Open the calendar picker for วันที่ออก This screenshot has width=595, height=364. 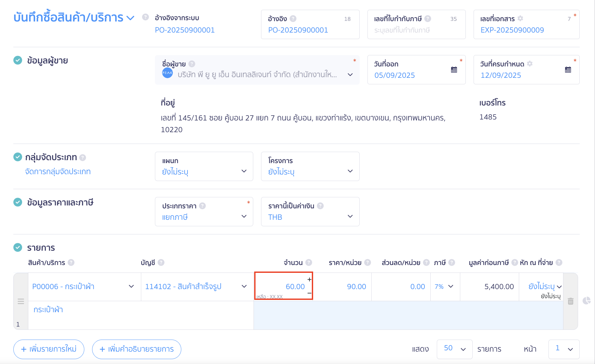(454, 70)
